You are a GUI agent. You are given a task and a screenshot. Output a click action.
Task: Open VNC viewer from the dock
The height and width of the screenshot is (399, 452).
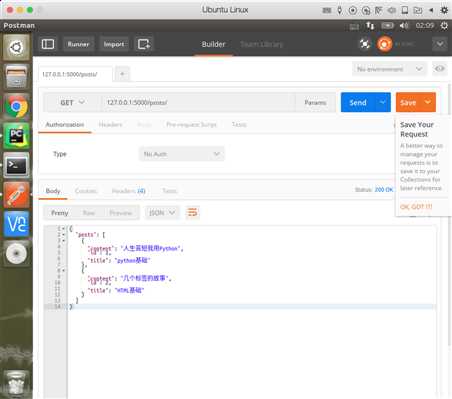[16, 224]
